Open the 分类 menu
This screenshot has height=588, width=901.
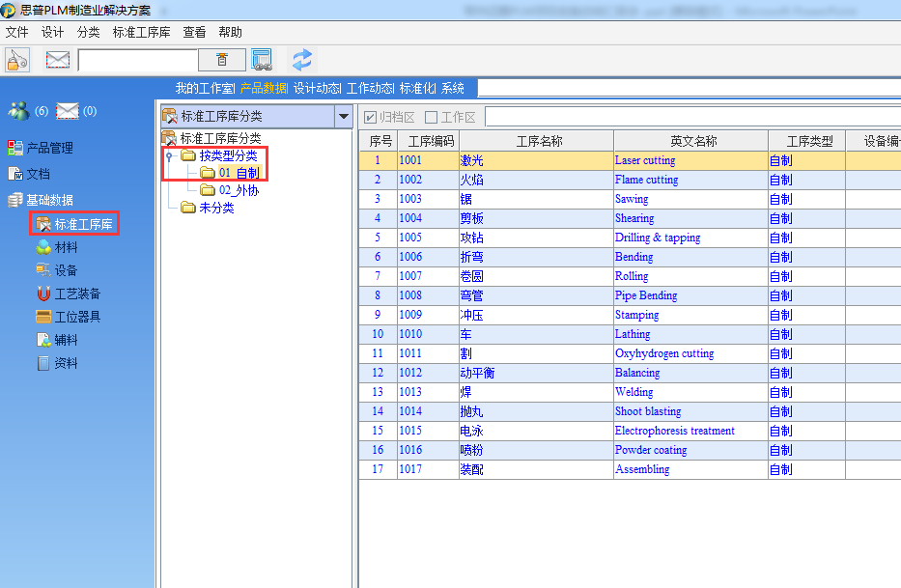point(88,32)
